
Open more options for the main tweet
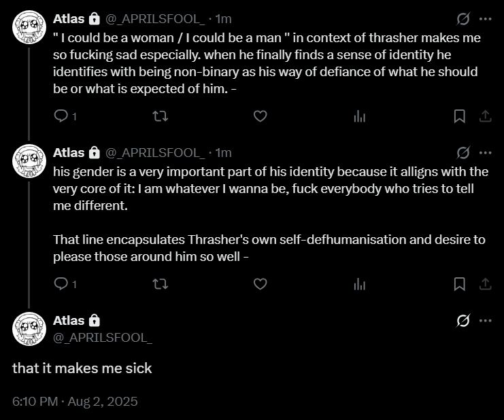click(x=485, y=321)
